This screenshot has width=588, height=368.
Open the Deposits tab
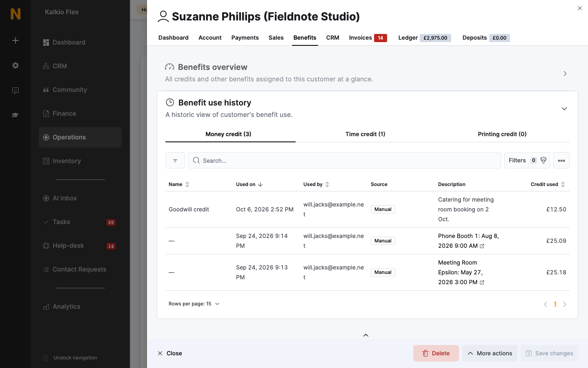coord(486,38)
